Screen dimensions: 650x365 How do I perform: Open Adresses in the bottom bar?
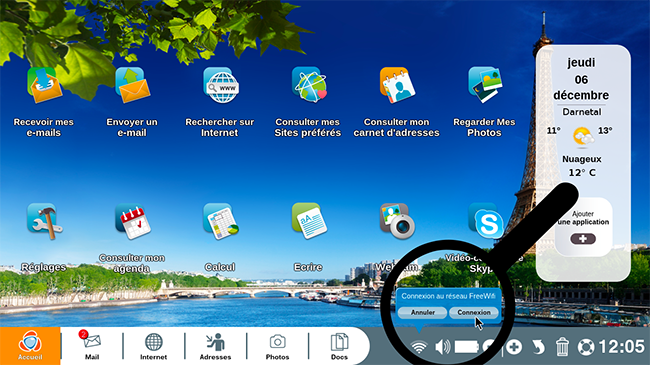(215, 346)
